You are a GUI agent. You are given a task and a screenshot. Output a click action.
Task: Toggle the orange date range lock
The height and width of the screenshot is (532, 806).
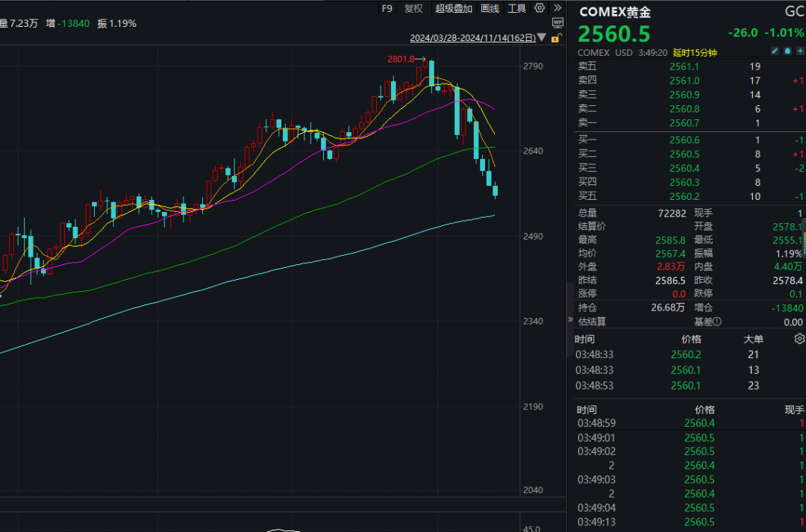pyautogui.click(x=557, y=37)
